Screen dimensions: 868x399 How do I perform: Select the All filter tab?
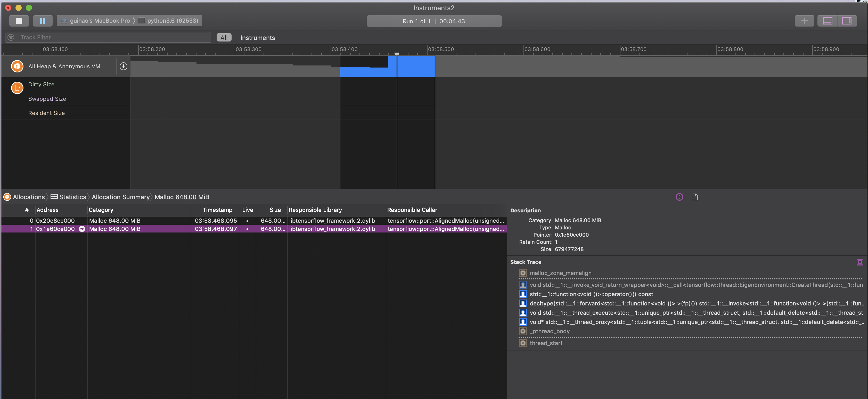(224, 38)
